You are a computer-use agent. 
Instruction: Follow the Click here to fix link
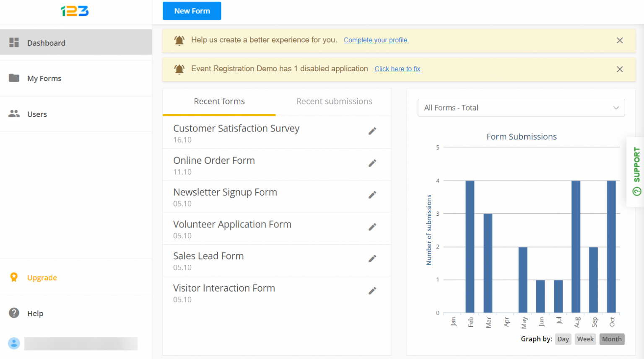(x=397, y=69)
